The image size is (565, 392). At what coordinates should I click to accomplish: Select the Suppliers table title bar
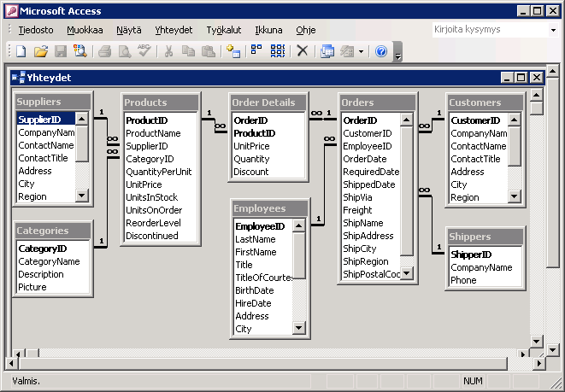pos(53,102)
